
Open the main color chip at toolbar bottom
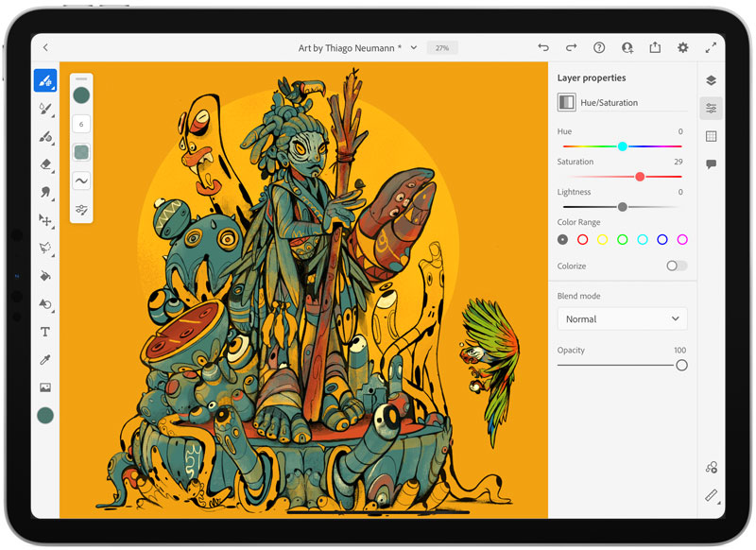[x=45, y=416]
